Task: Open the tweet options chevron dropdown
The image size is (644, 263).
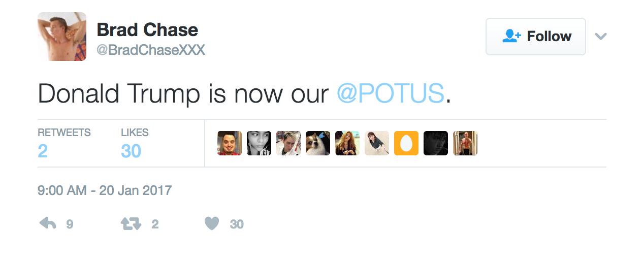Action: (601, 37)
